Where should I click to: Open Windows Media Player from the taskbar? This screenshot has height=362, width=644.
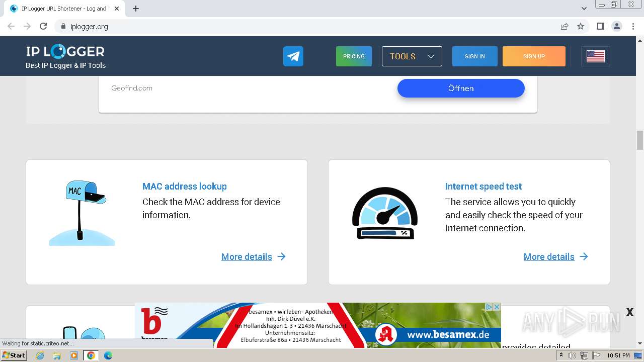tap(74, 355)
